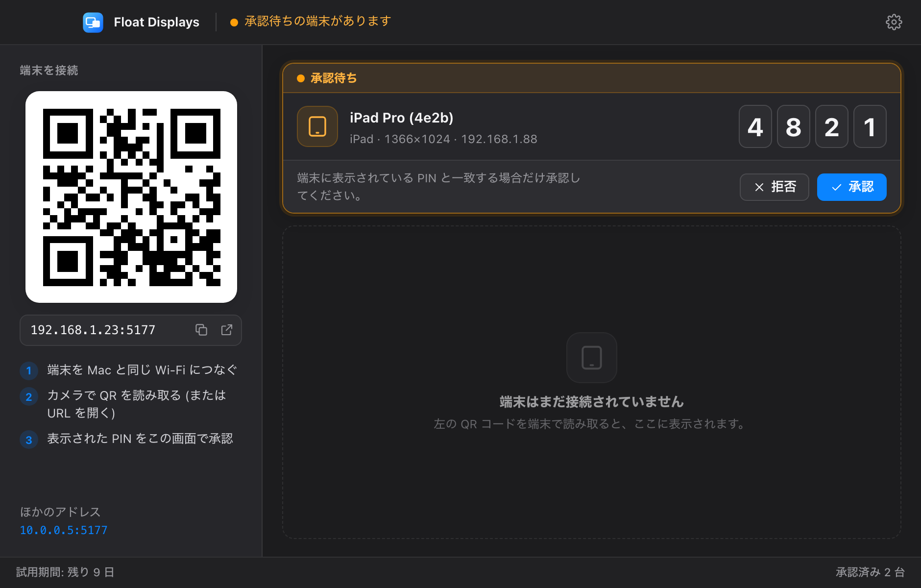The width and height of the screenshot is (921, 588).
Task: Click the 端末を接続 section heading
Action: 49,71
